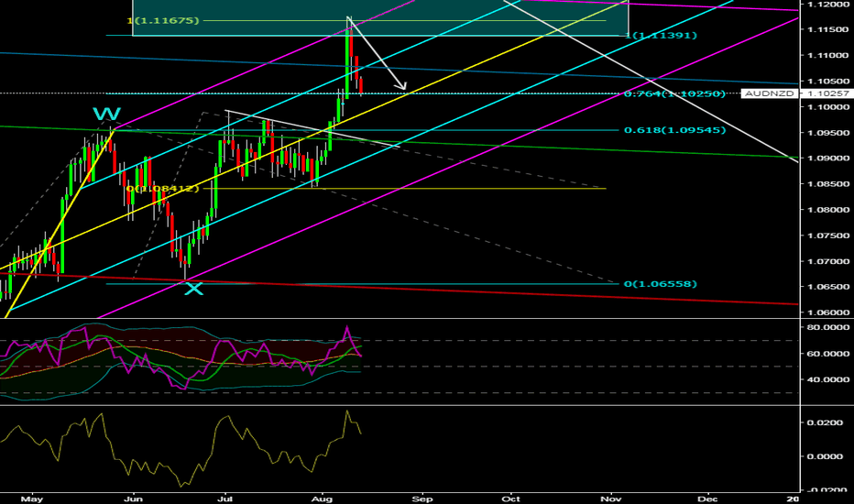Click the Oct date on time axis
854x504 pixels.
pyautogui.click(x=511, y=499)
